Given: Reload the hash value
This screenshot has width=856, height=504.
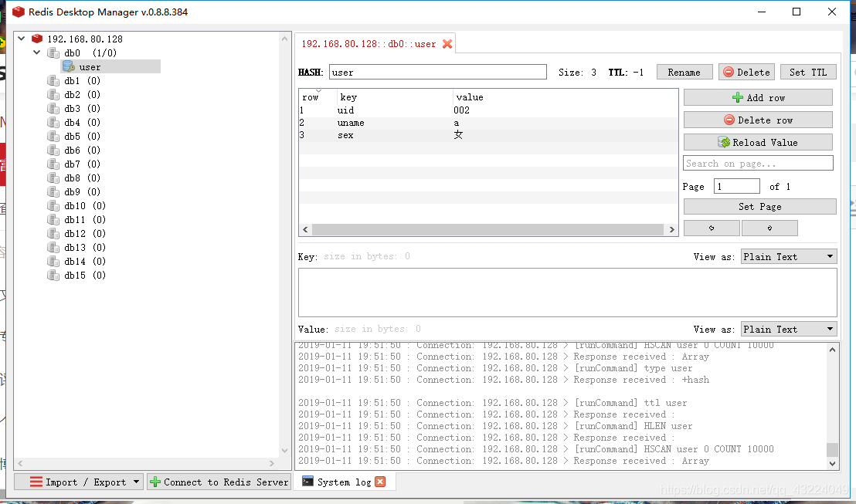Looking at the screenshot, I should tap(758, 142).
